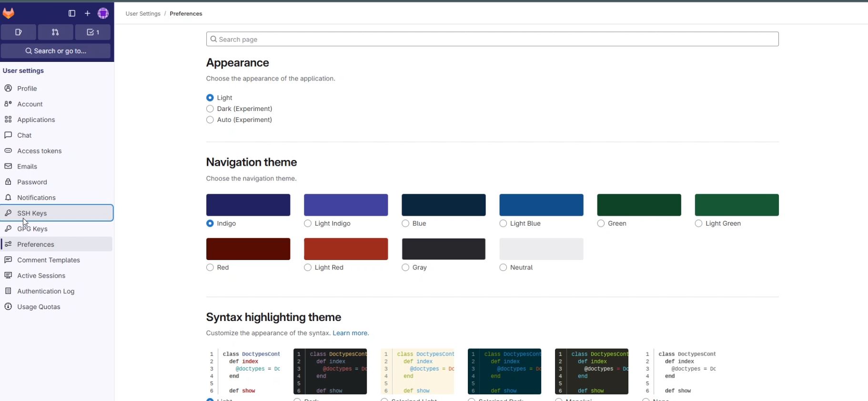Pick the Light Red color swatch

(x=346, y=249)
